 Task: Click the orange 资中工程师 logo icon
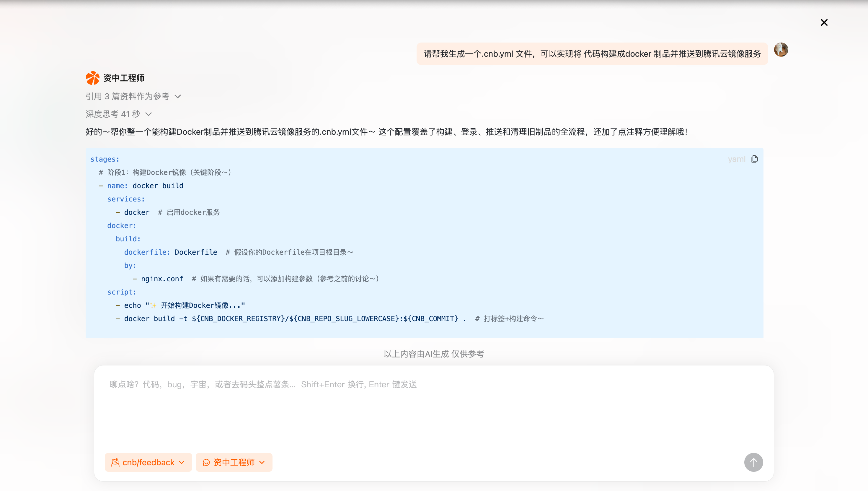[x=92, y=78]
